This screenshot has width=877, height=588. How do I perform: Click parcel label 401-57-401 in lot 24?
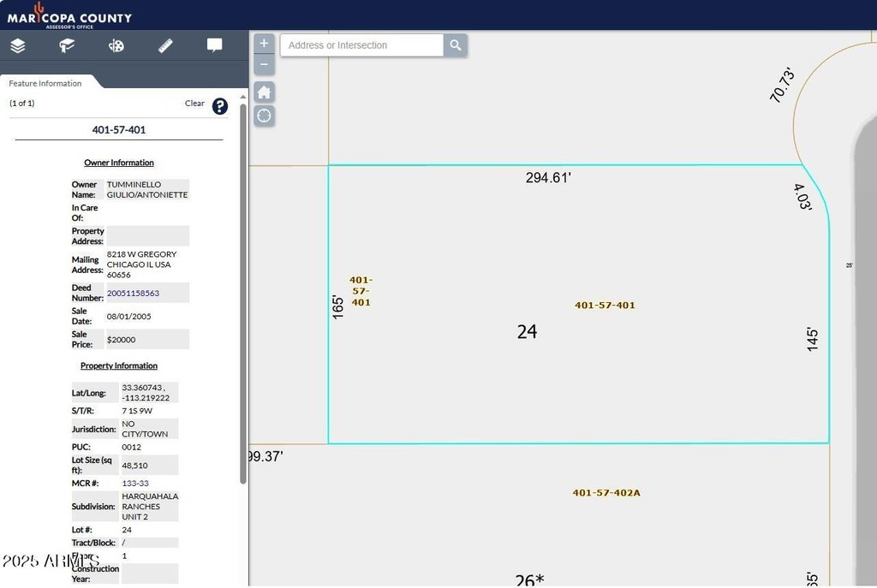click(x=605, y=306)
